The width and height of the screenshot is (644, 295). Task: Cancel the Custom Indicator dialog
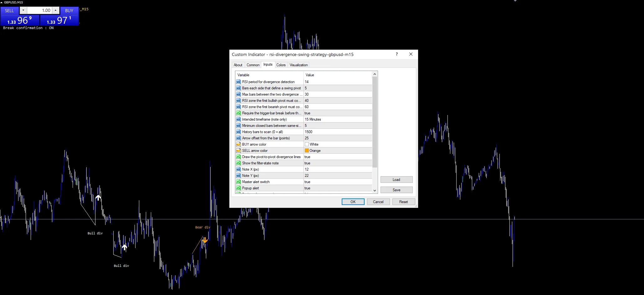click(x=378, y=202)
